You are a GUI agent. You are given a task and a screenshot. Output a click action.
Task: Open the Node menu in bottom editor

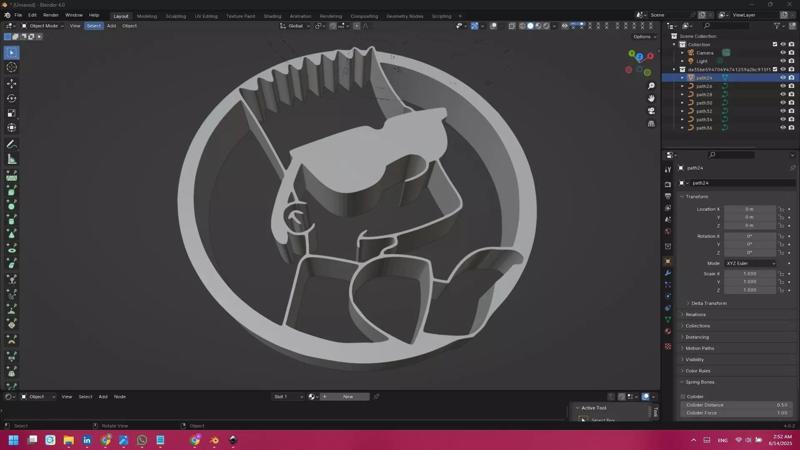tap(119, 396)
